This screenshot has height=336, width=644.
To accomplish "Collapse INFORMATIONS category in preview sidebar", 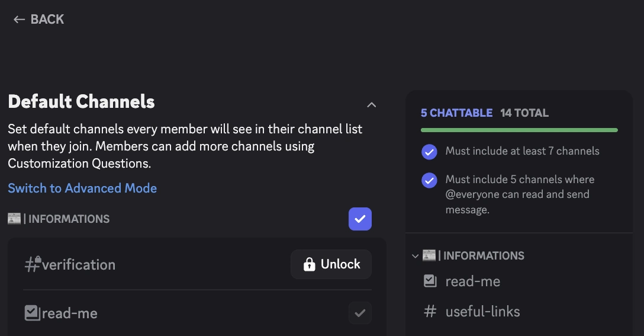I will point(415,256).
